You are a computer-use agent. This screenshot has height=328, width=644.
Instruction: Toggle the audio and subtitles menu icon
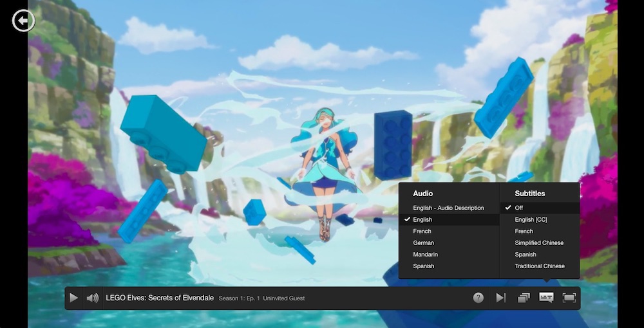click(546, 298)
